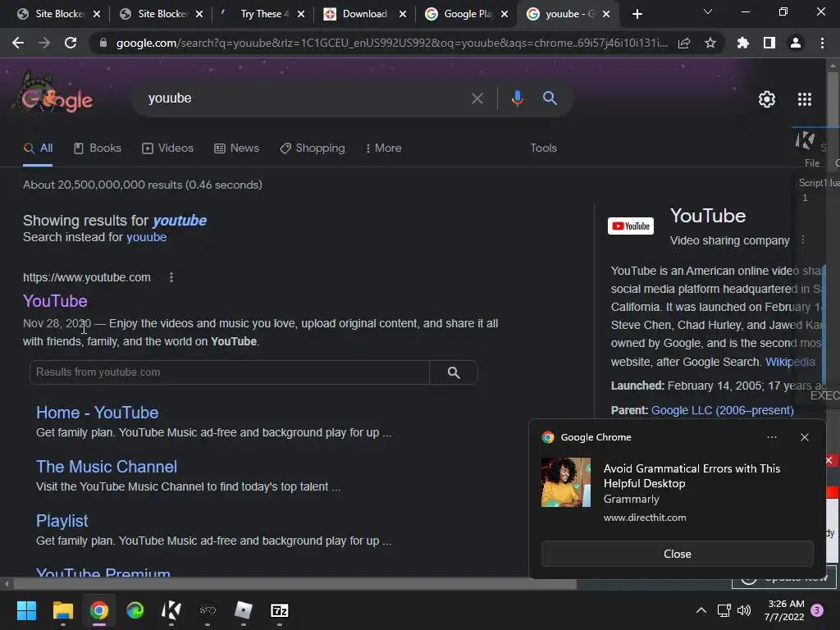Clear the search box text
Image resolution: width=840 pixels, height=630 pixels.
[477, 98]
